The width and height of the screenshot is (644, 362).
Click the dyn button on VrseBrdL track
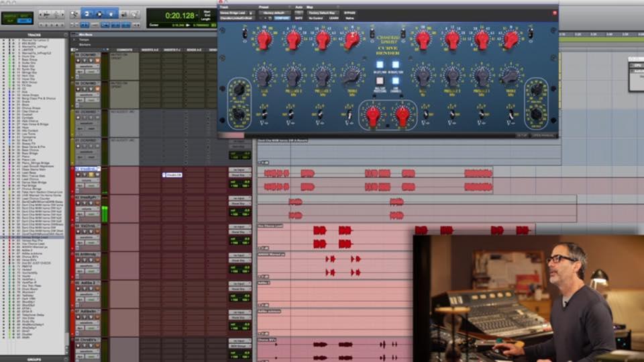coord(80,186)
